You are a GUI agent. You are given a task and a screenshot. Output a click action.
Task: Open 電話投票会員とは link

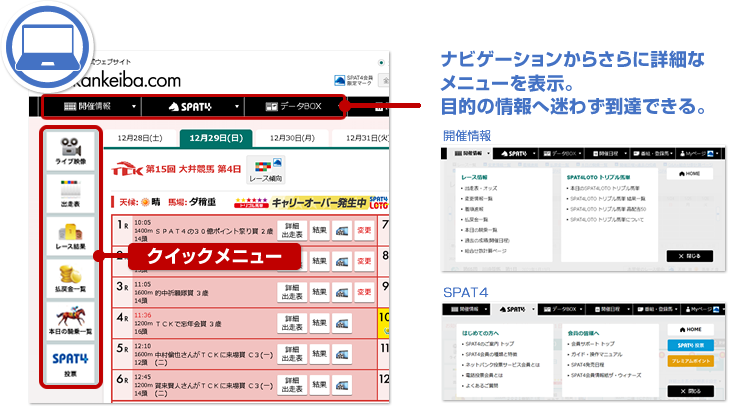(485, 375)
